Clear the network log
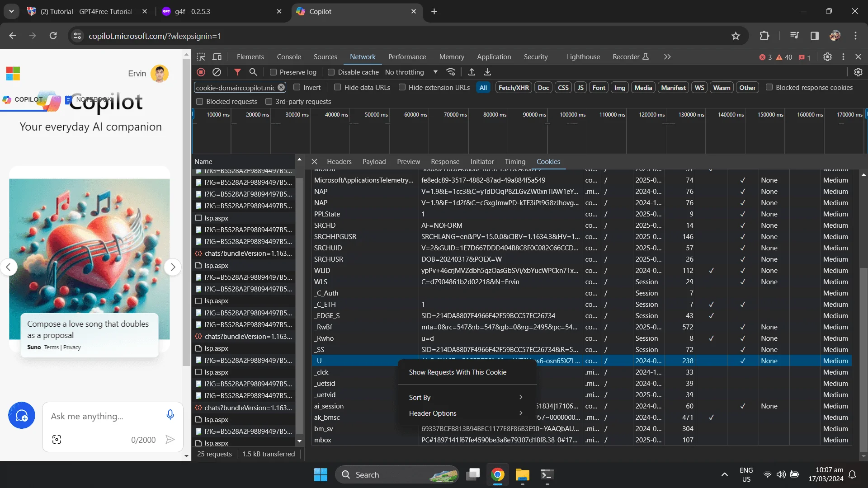The height and width of the screenshot is (488, 868). click(x=217, y=72)
